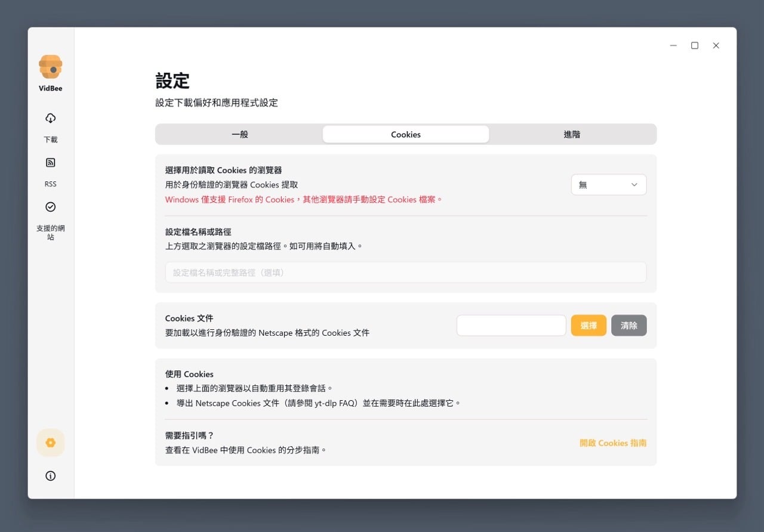Viewport: 764px width, 532px height.
Task: Select the orange settings gear icon
Action: pos(51,443)
